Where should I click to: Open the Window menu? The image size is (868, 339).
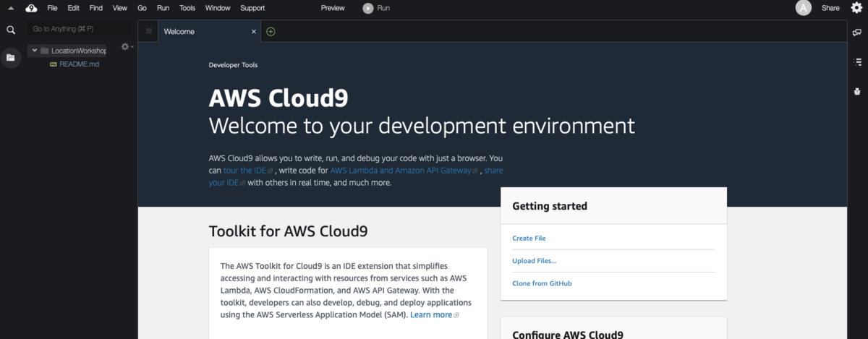[218, 8]
